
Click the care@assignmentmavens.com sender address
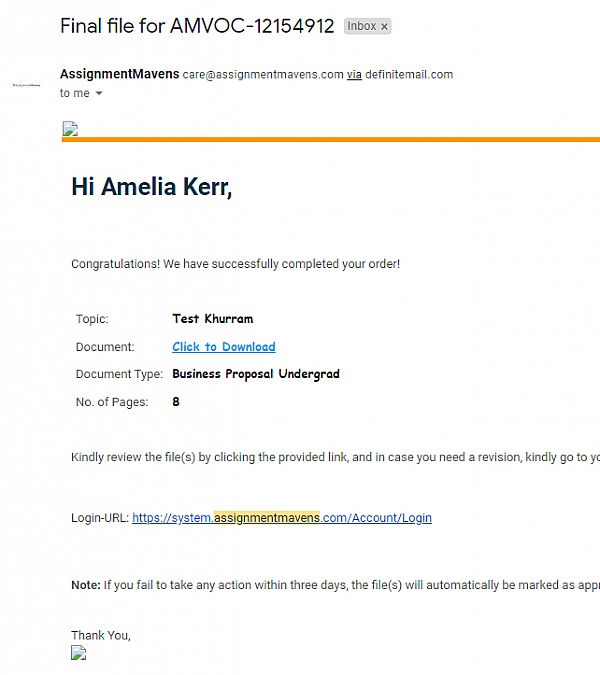point(263,74)
